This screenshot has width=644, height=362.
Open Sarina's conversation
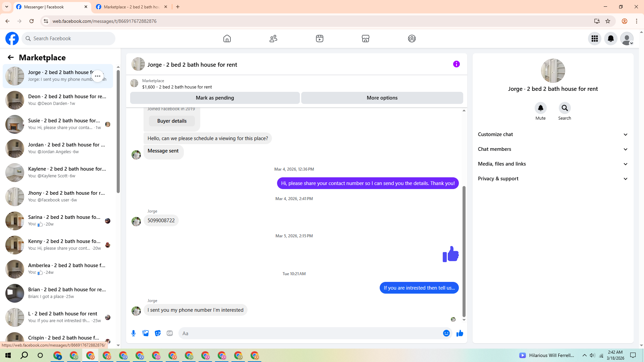click(x=58, y=221)
